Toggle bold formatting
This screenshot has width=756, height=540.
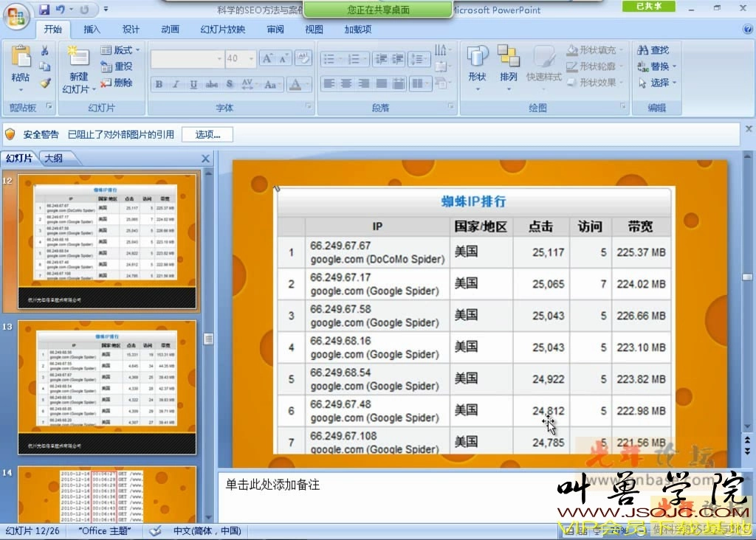pyautogui.click(x=158, y=84)
